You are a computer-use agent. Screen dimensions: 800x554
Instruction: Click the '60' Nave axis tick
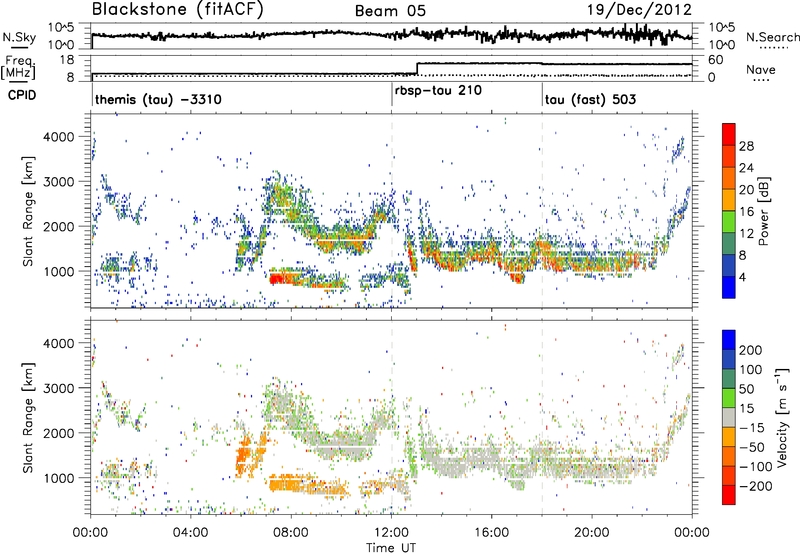click(x=715, y=60)
